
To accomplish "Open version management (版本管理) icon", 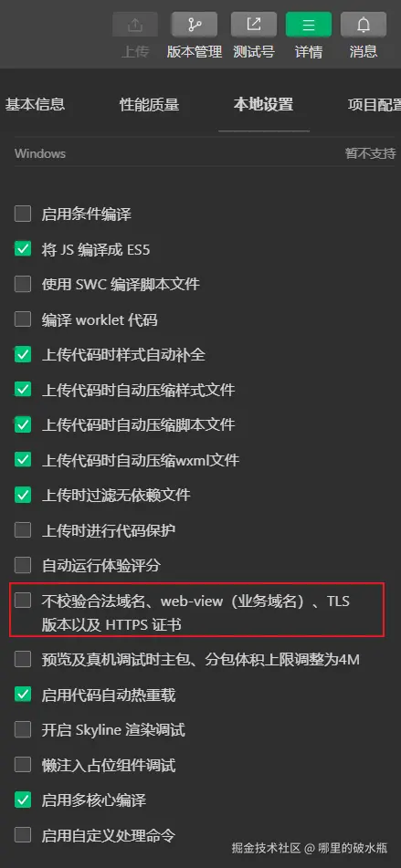I will pos(195,25).
